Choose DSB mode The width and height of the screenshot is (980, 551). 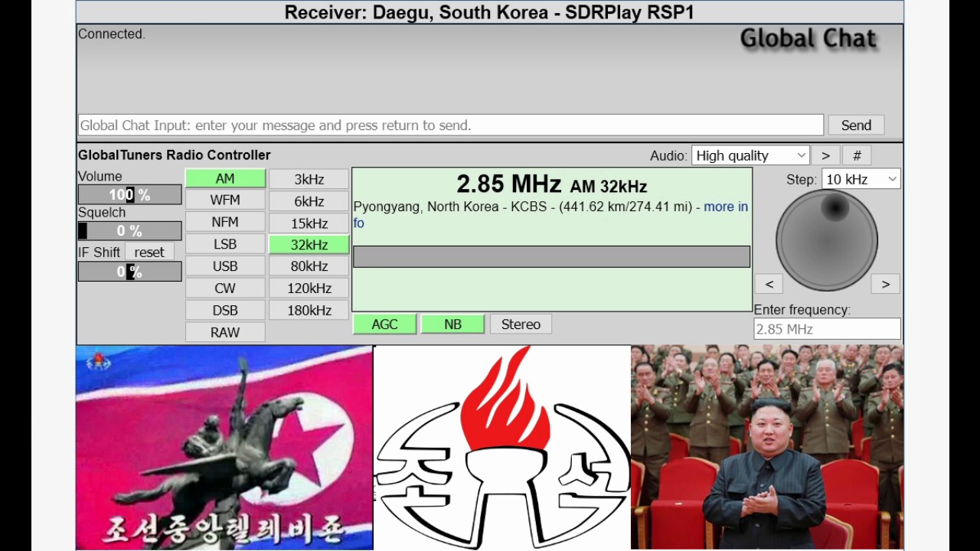225,310
